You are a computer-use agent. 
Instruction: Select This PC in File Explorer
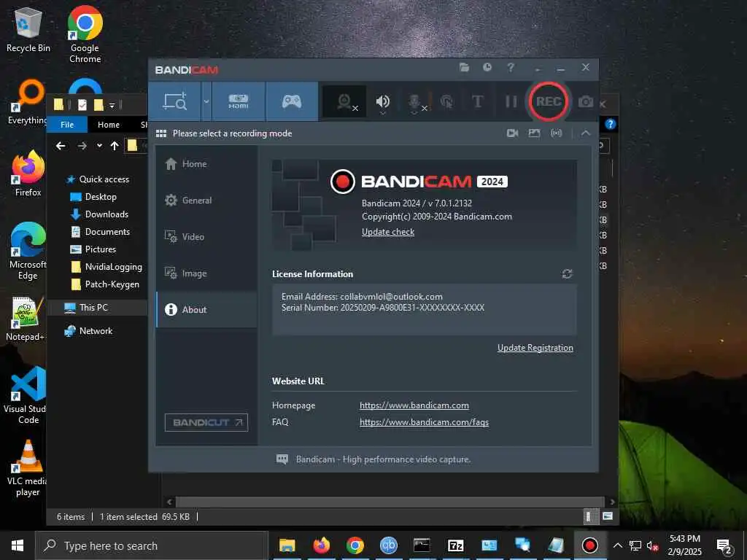click(x=93, y=308)
